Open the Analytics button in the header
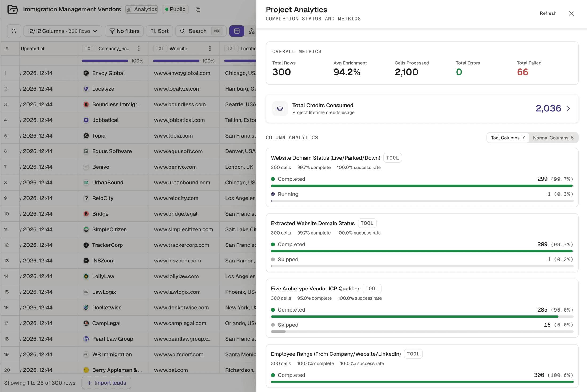The width and height of the screenshot is (587, 392). pyautogui.click(x=142, y=9)
